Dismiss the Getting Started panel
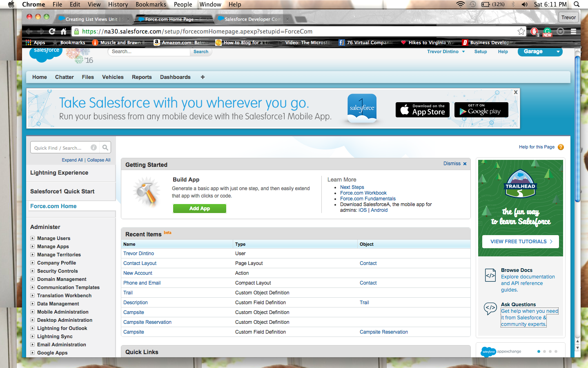Viewport: 588px width, 368px height. click(455, 164)
